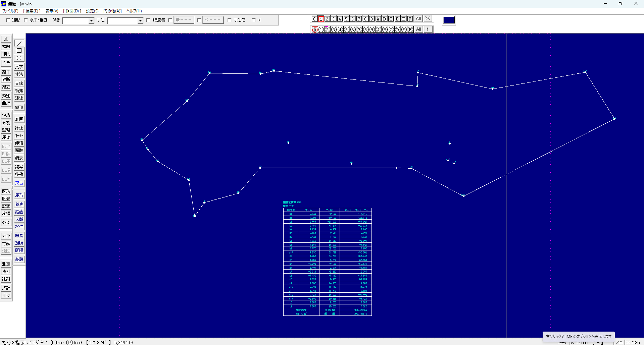The height and width of the screenshot is (345, 644).
Task: Choose the ハッチ hatch tool
Action: (x=6, y=63)
